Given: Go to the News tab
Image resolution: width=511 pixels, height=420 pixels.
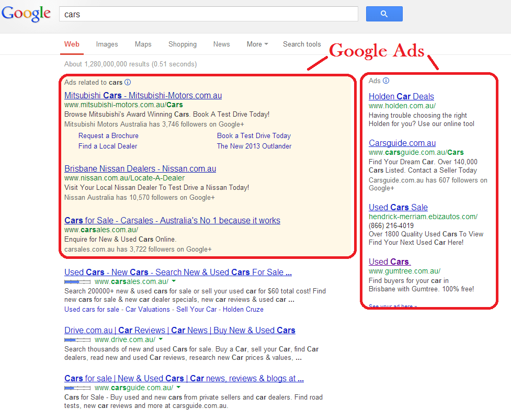Looking at the screenshot, I should pyautogui.click(x=222, y=44).
